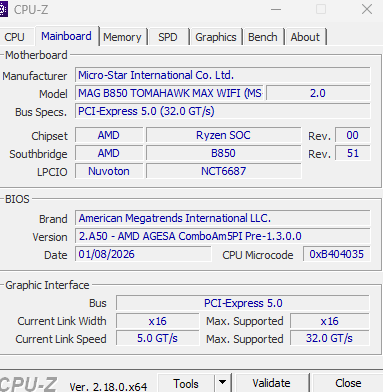The image size is (383, 392).
Task: Click the BIOS Brand American Megatrends field
Action: 223,218
